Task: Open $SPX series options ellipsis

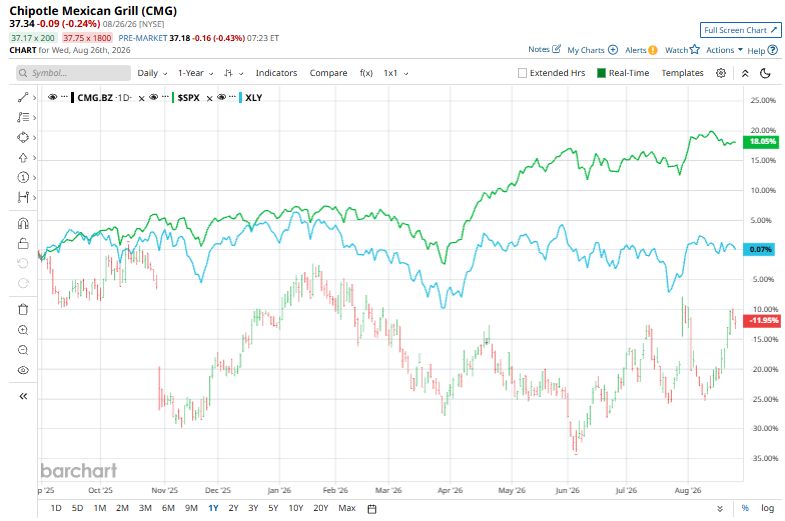Action: tap(165, 97)
